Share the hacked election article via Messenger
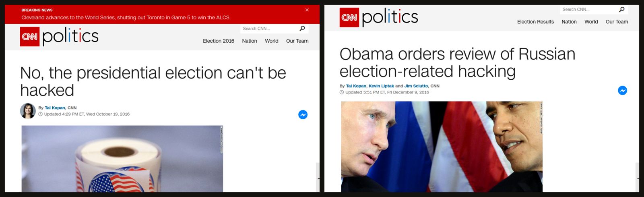The height and width of the screenshot is (197, 644). (303, 115)
